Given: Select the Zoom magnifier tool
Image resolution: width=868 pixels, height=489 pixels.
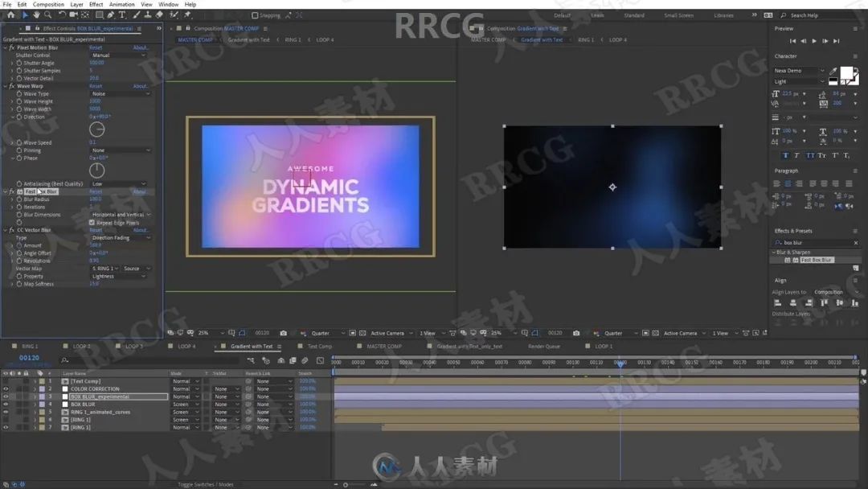Looking at the screenshot, I should [x=48, y=14].
